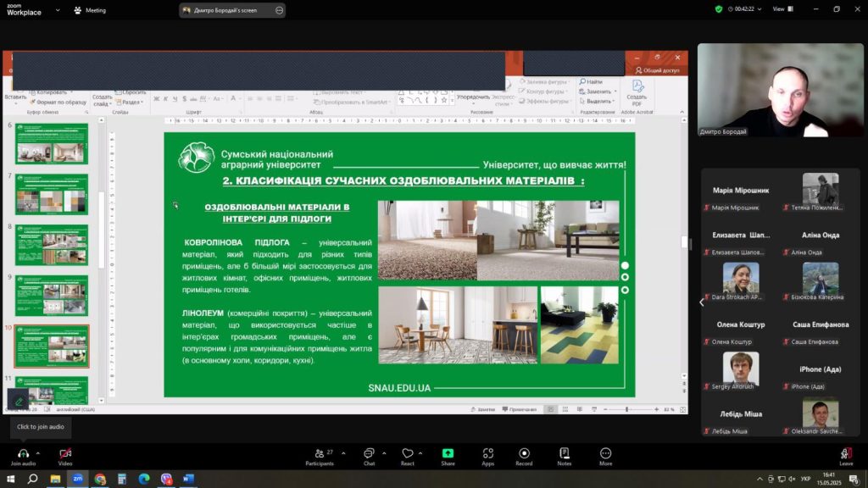868x488 pixels.
Task: Open the React heart icon
Action: (x=408, y=453)
